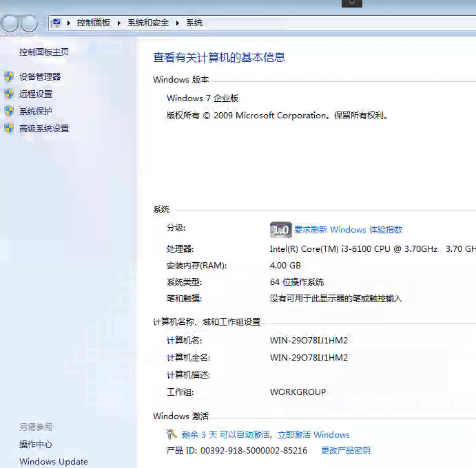476x468 pixels.
Task: Click the keys icon next to the activation link
Action: (172, 434)
